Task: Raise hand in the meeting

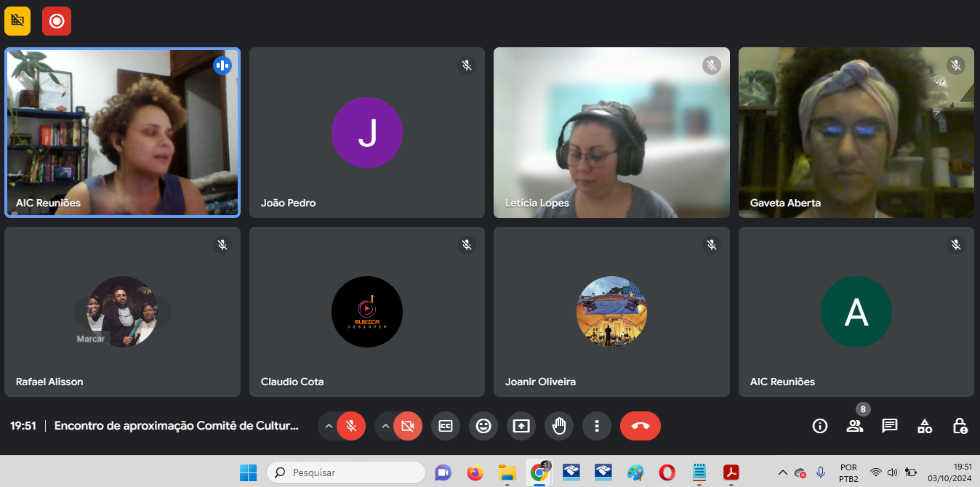Action: pyautogui.click(x=559, y=426)
